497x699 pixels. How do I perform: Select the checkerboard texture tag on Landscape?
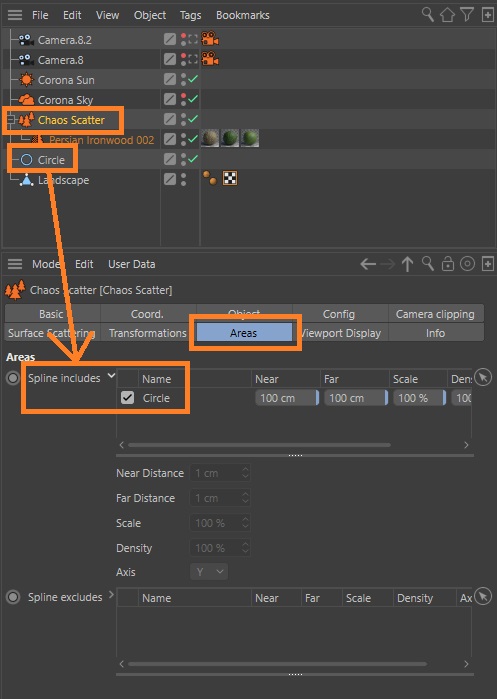pos(230,178)
